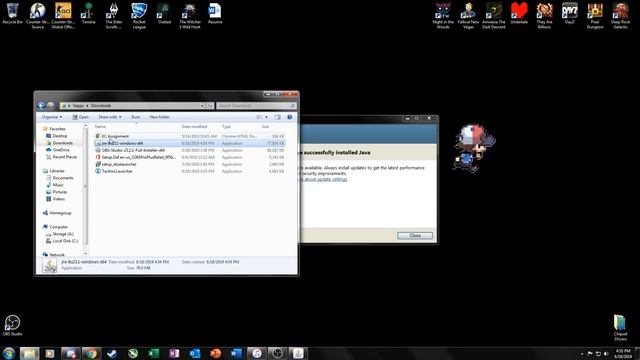Image resolution: width=640 pixels, height=360 pixels.
Task: Open The Witcher 3 Wild Hunt shortcut
Action: point(190,16)
